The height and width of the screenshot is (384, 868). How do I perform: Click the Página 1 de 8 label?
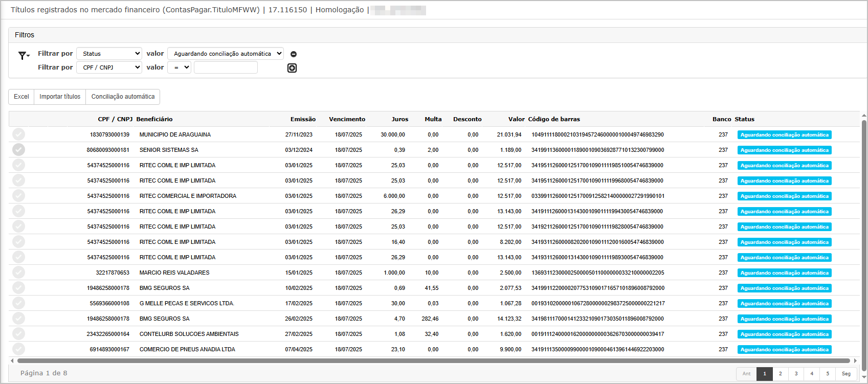point(43,373)
